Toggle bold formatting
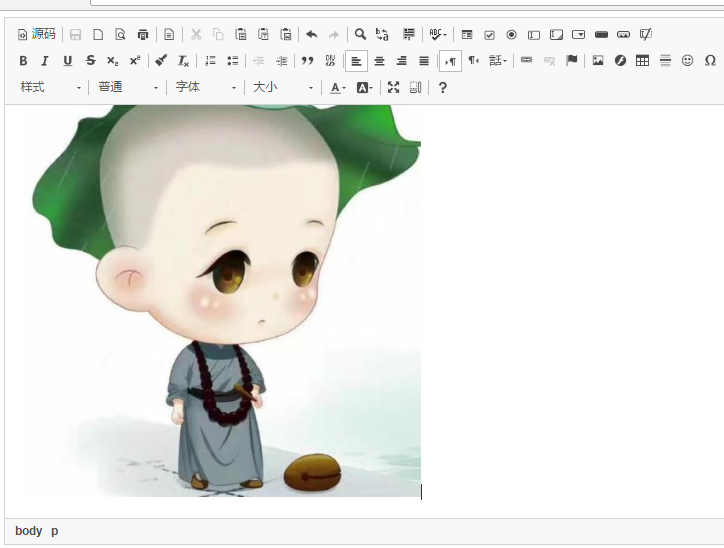This screenshot has width=724, height=548. tap(23, 61)
